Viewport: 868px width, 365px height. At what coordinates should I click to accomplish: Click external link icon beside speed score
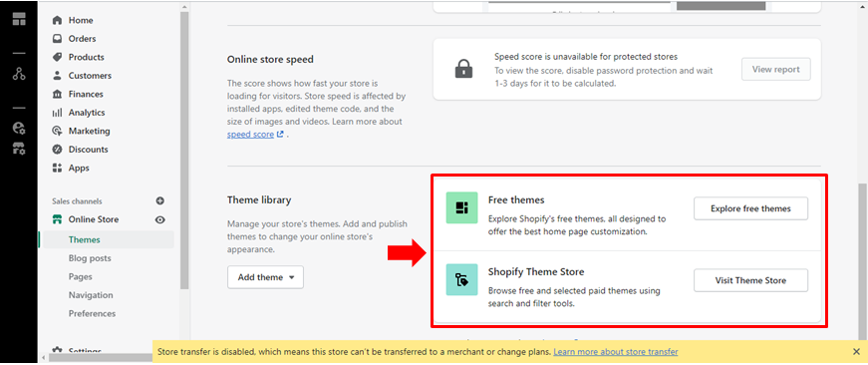[280, 134]
